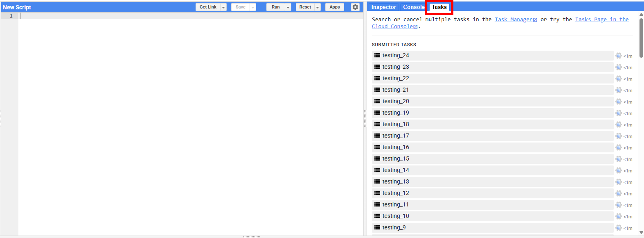This screenshot has width=644, height=238.
Task: Click the Reset button
Action: 305,7
